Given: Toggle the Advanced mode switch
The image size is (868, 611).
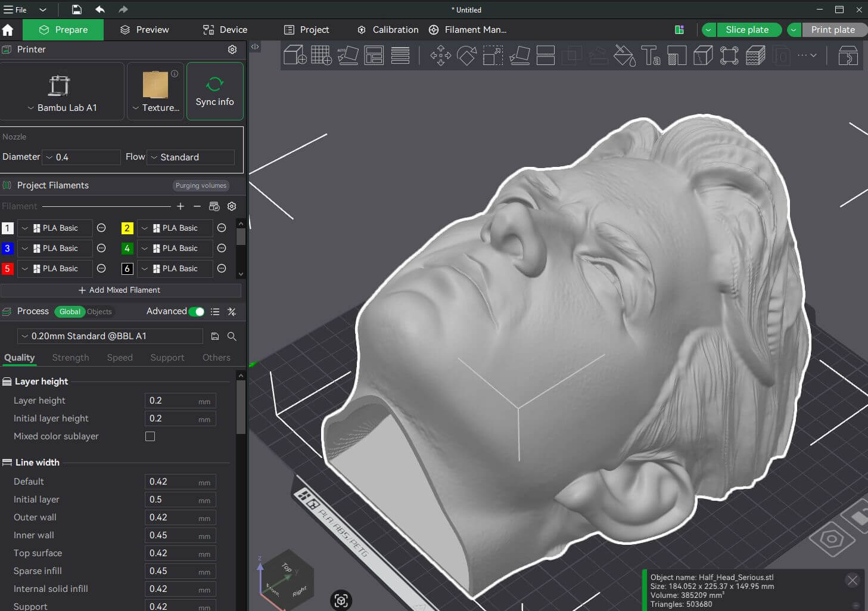Looking at the screenshot, I should [x=197, y=312].
